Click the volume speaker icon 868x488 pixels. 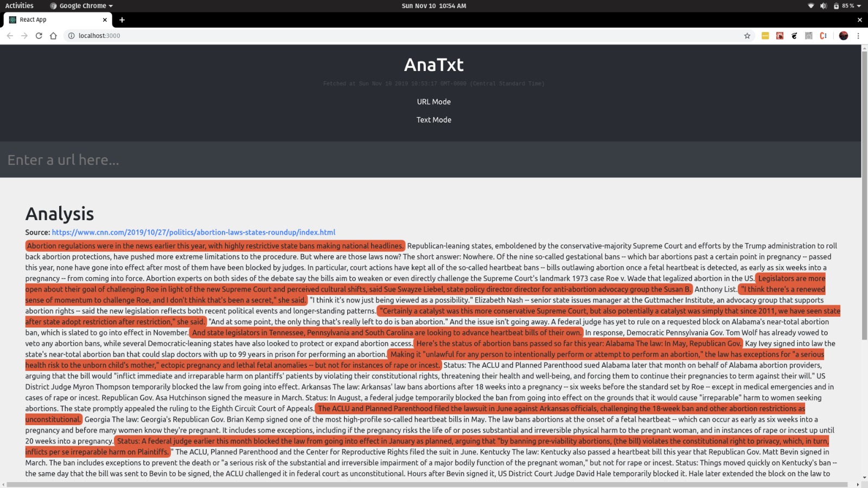click(x=823, y=6)
